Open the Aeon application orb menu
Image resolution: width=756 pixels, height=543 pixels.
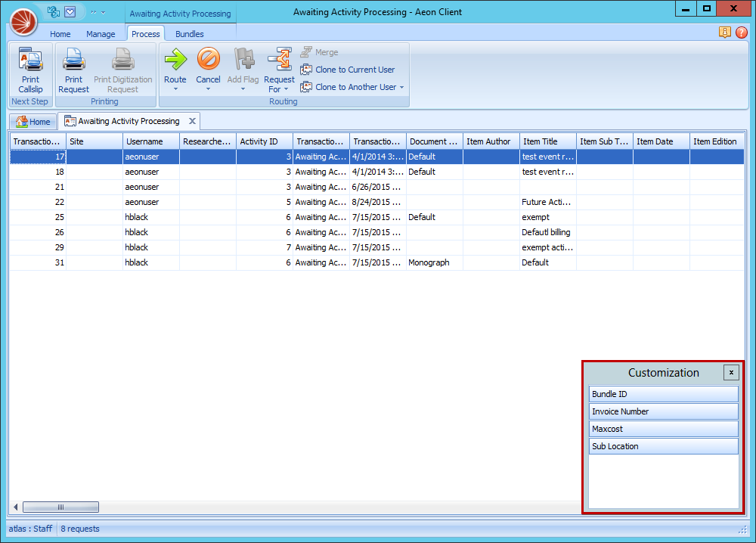pos(23,20)
